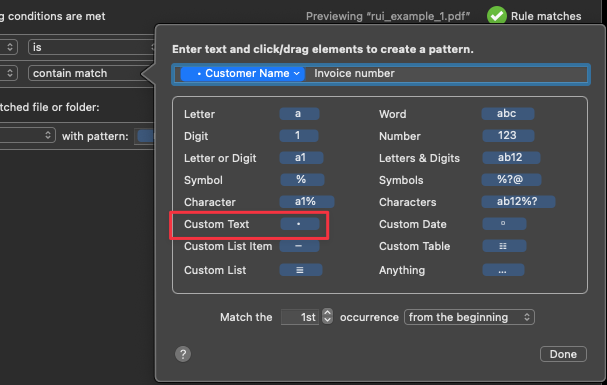The image size is (607, 385).
Task: Select the Symbols '%?@' pattern token
Action: [x=511, y=180]
